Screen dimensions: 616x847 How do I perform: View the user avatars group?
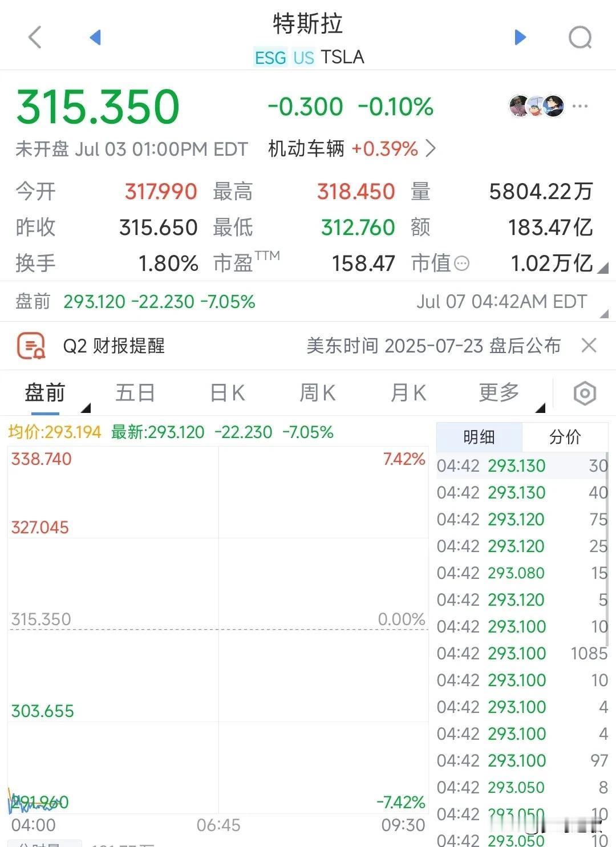click(x=537, y=106)
